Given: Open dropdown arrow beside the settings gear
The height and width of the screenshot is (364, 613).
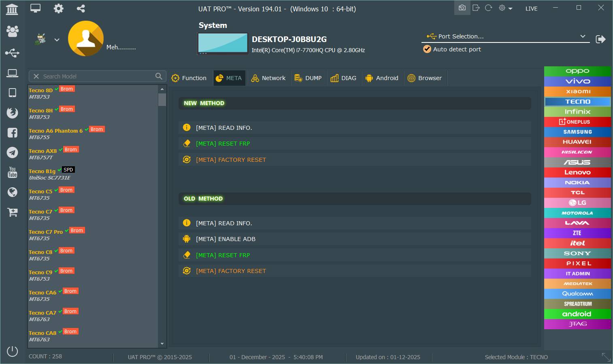Looking at the screenshot, I should pyautogui.click(x=510, y=8).
